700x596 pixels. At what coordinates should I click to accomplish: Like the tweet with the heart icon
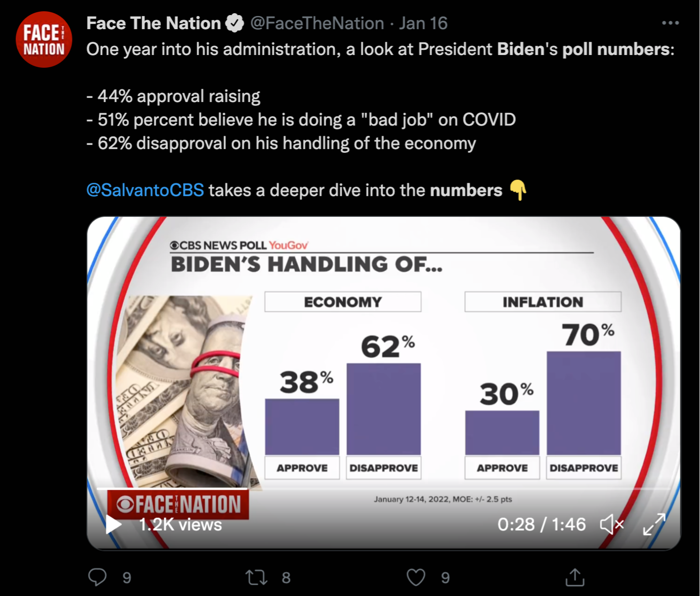point(416,577)
